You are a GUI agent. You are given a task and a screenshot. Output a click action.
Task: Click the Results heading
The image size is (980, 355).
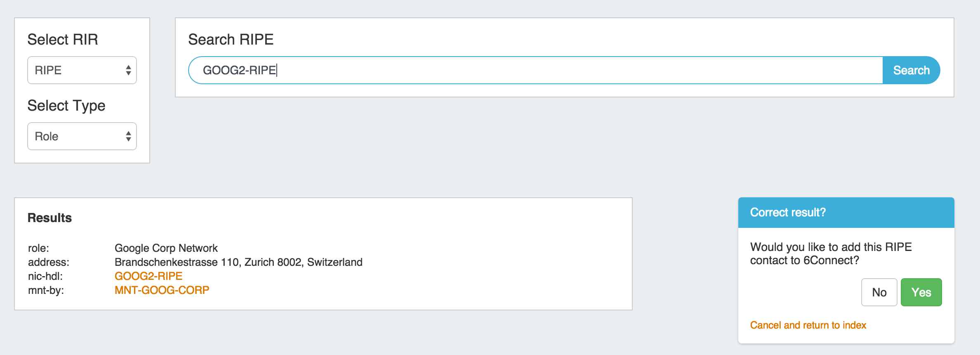pyautogui.click(x=49, y=218)
